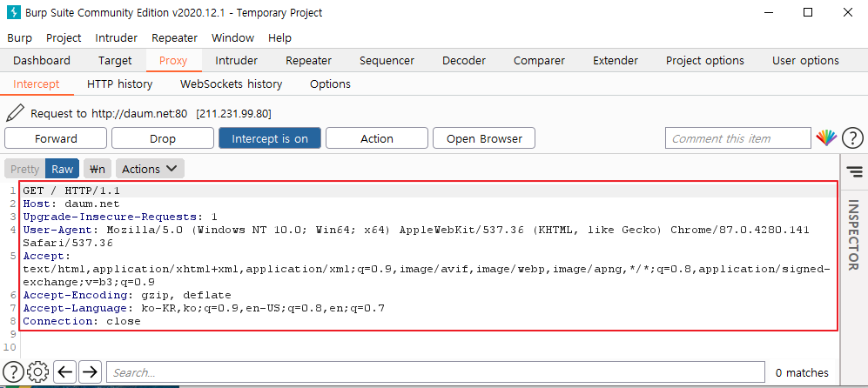This screenshot has width=868, height=388.
Task: Click the Drop button
Action: [x=163, y=138]
